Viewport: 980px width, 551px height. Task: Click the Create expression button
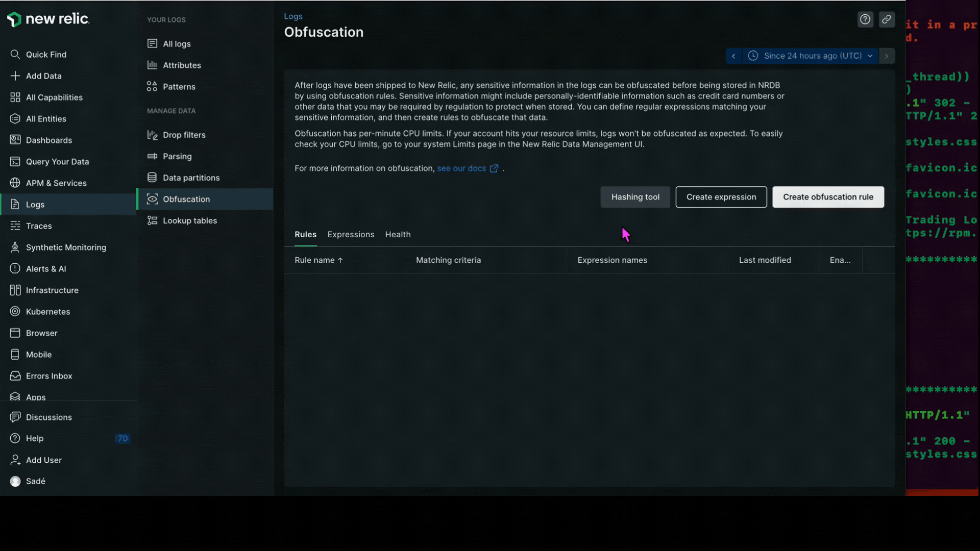pyautogui.click(x=721, y=197)
